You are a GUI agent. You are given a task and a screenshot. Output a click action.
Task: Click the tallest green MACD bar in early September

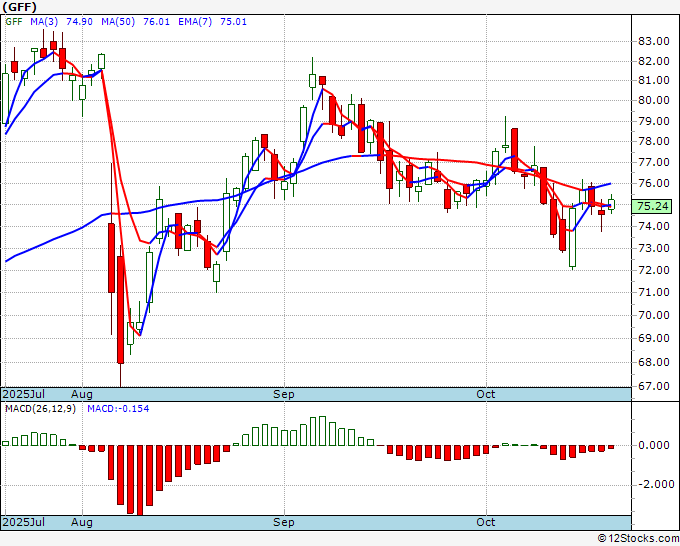(322, 431)
